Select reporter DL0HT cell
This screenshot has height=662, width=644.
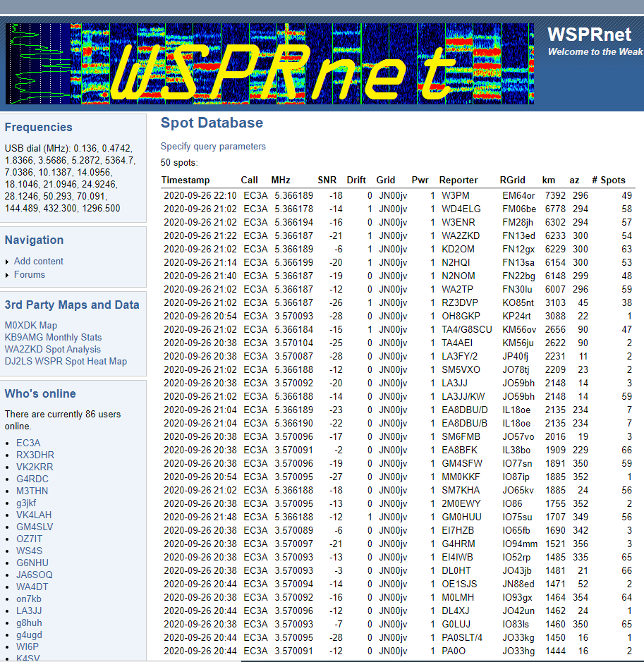(x=456, y=570)
